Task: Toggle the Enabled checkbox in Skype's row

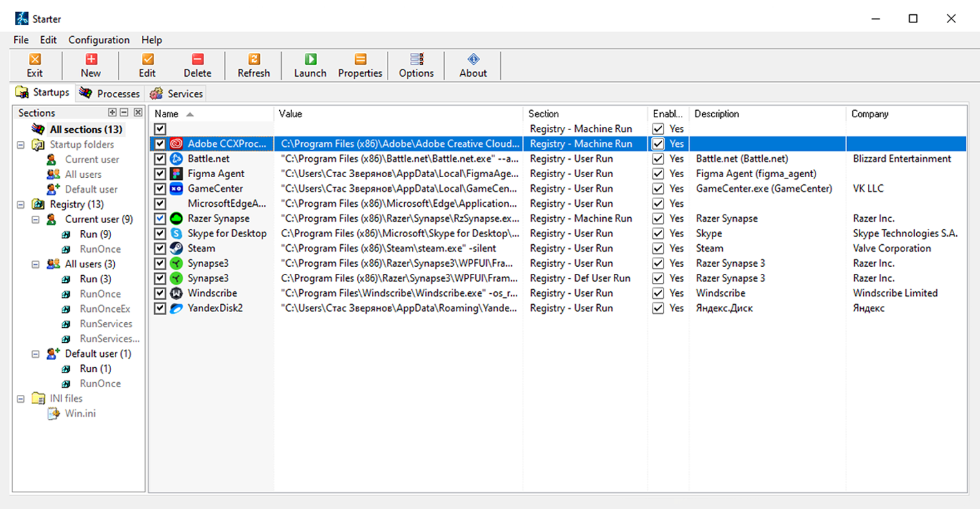Action: point(658,233)
